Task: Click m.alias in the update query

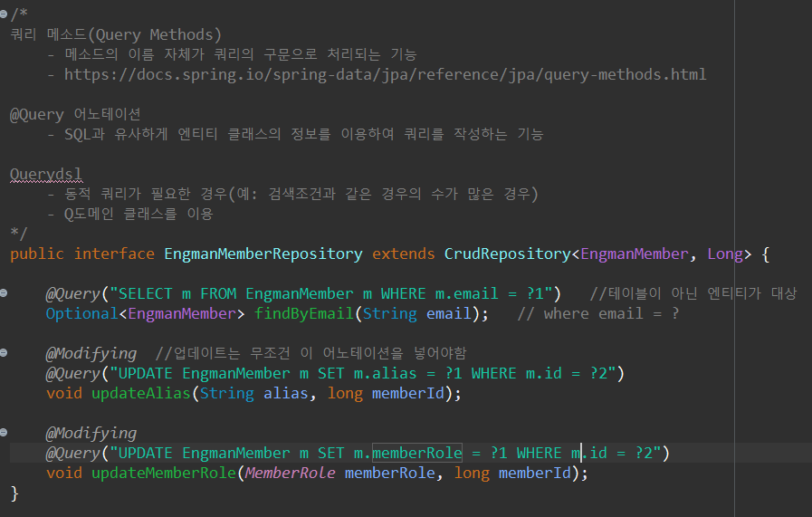Action: tap(386, 374)
